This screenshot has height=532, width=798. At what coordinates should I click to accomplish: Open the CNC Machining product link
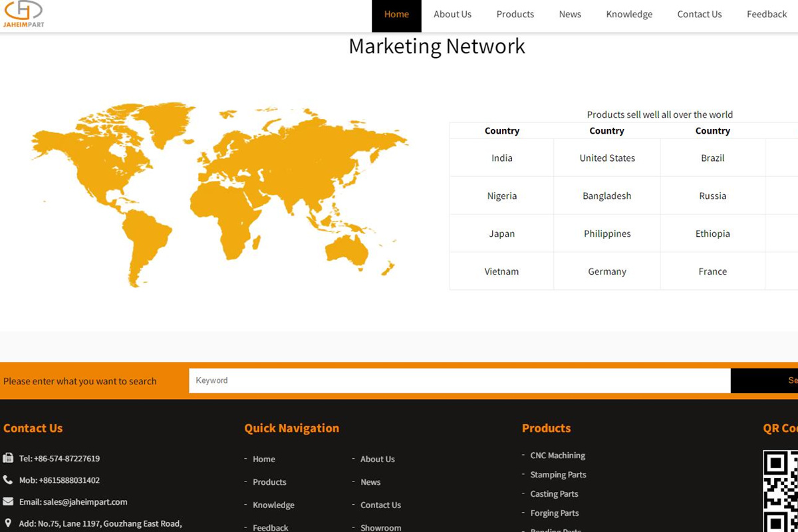(557, 456)
